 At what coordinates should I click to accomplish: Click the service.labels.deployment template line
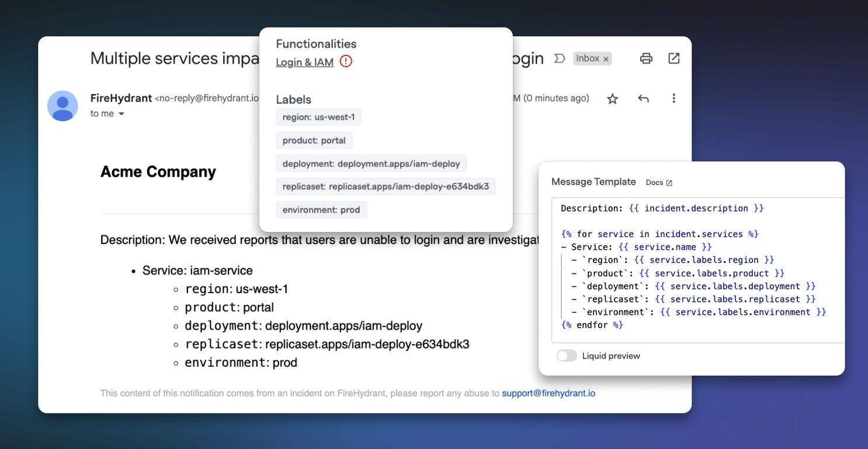(x=693, y=286)
